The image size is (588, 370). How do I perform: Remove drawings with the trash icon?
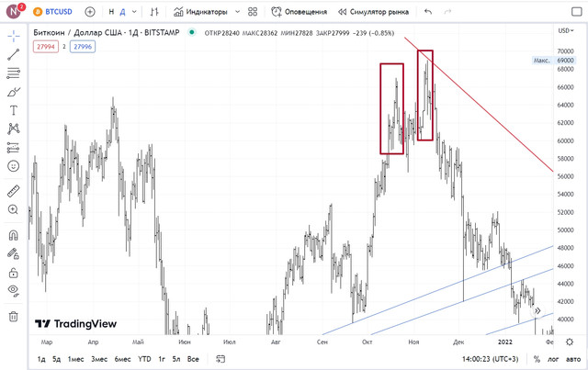(x=14, y=317)
